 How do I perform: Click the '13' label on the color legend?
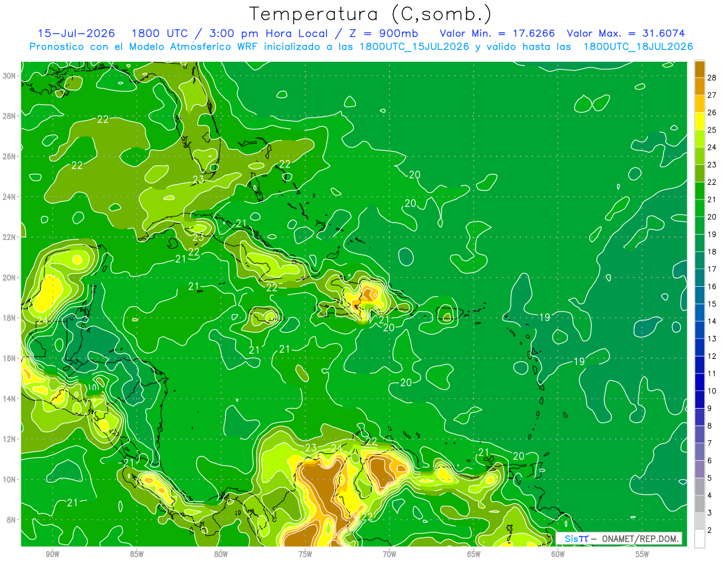[x=712, y=339]
